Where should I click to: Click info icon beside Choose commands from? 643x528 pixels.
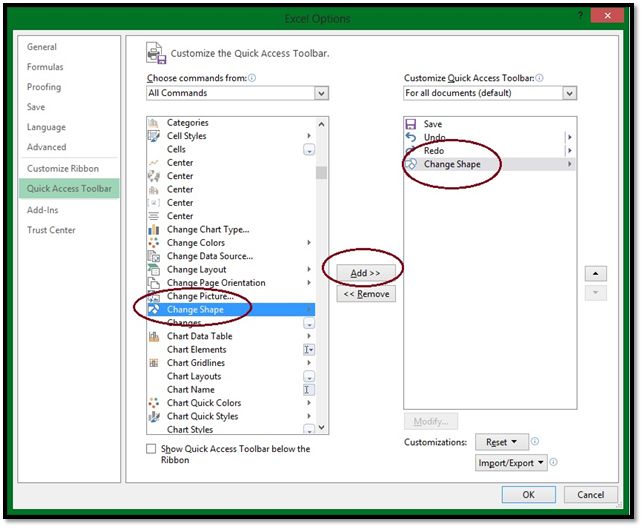click(x=252, y=78)
